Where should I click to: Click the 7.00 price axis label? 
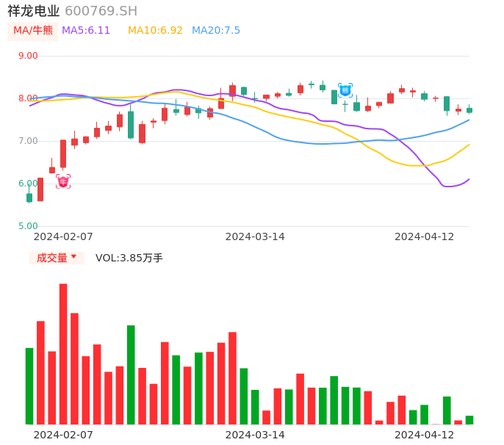(x=28, y=141)
